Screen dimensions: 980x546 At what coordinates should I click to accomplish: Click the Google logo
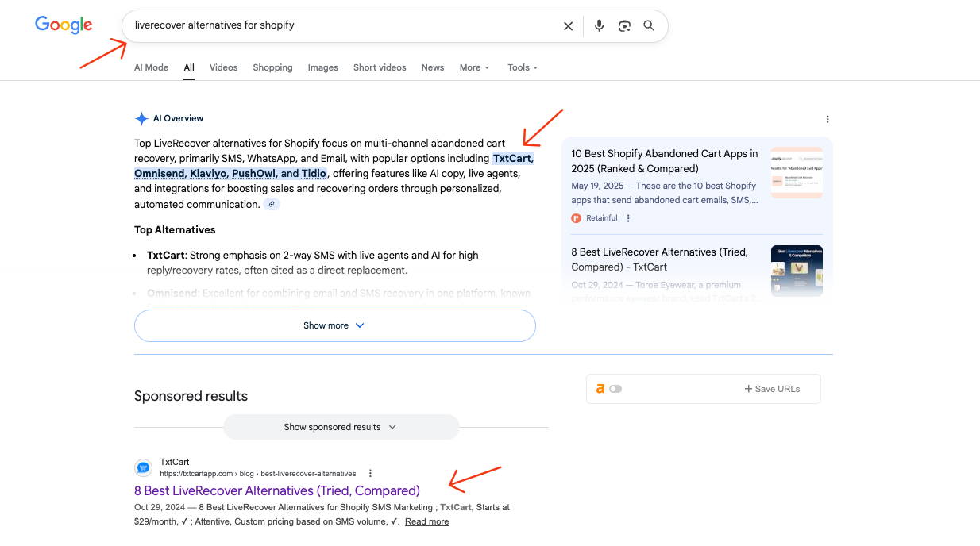tap(64, 25)
